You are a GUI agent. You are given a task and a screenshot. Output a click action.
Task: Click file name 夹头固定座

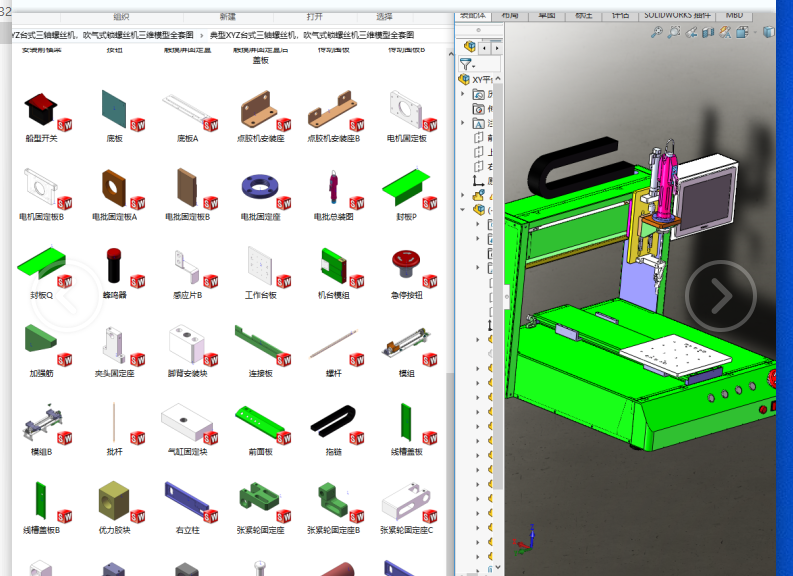(x=114, y=374)
